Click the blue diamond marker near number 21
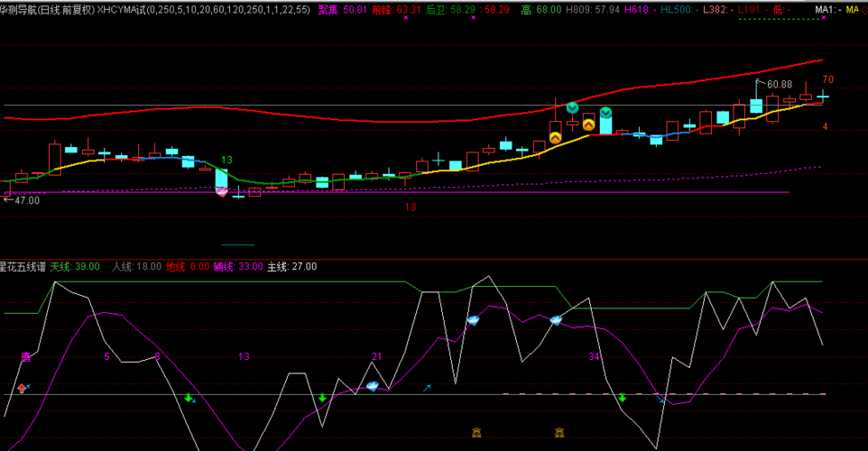The height and width of the screenshot is (451, 868). pyautogui.click(x=373, y=386)
